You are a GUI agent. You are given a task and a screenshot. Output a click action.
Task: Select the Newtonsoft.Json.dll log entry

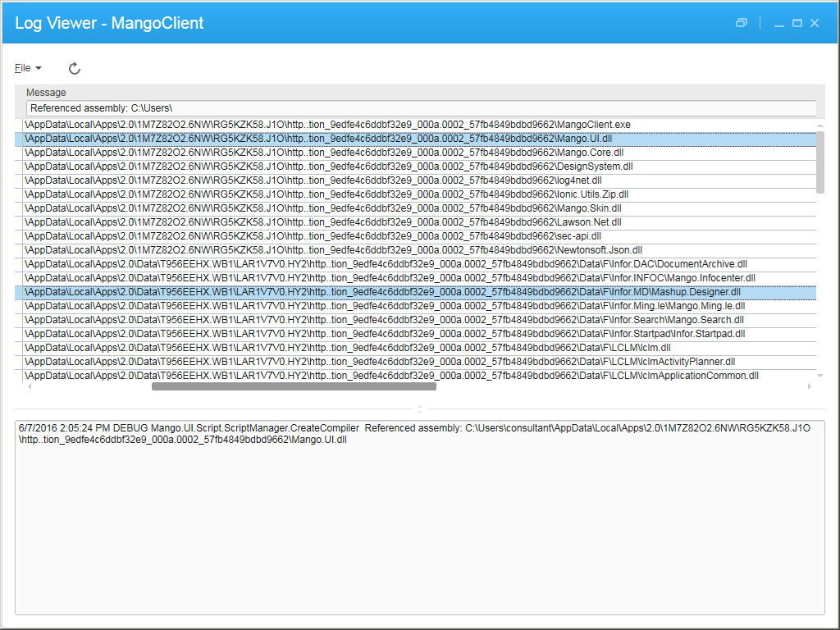328,250
